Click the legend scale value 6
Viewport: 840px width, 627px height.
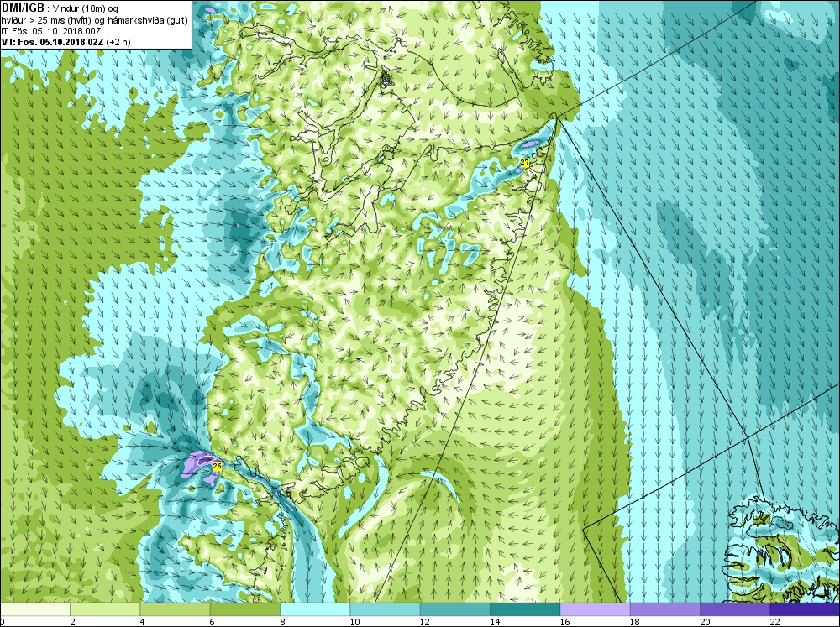[213, 622]
